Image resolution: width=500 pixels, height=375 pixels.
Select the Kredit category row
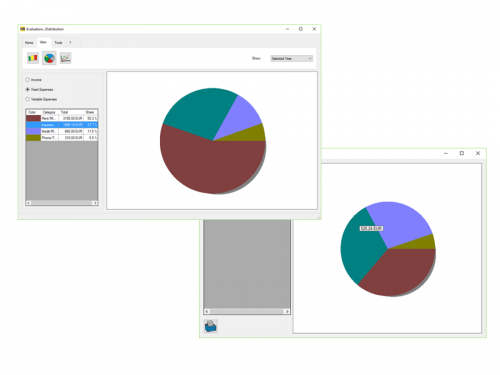click(62, 131)
